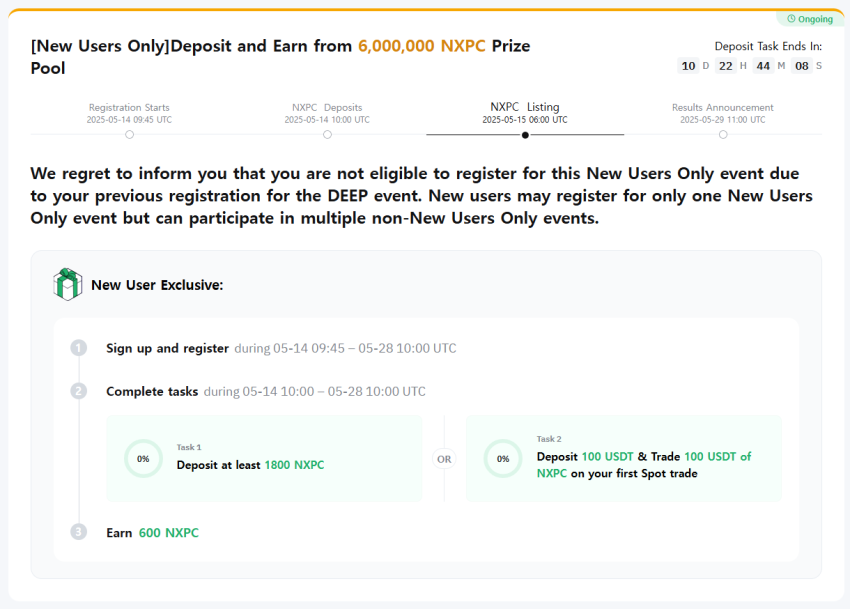Click the clock icon in the Ongoing badge
The height and width of the screenshot is (609, 850).
click(792, 19)
